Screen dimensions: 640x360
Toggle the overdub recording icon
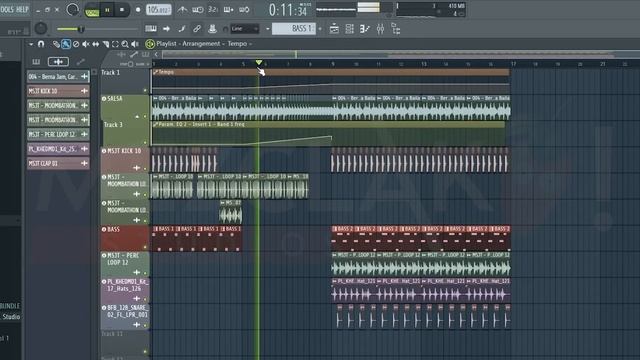pyautogui.click(x=229, y=9)
